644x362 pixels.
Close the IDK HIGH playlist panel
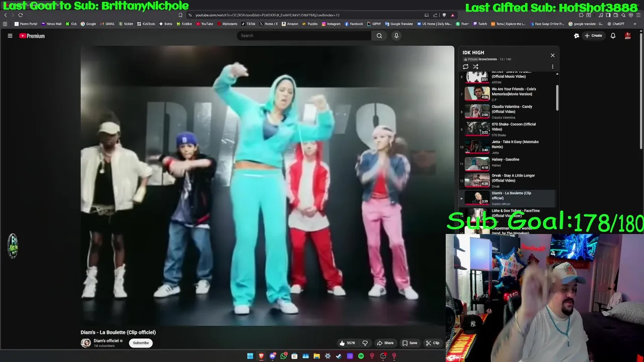[552, 55]
